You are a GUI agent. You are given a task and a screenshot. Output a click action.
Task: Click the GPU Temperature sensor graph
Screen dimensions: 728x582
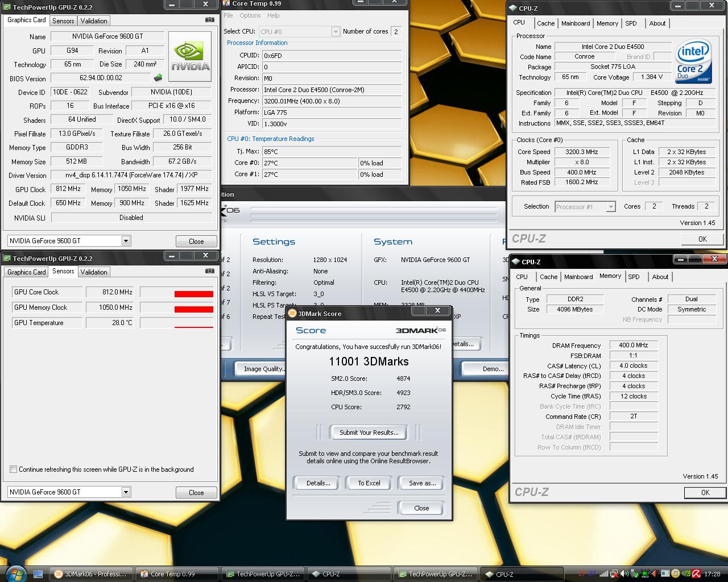coord(177,323)
